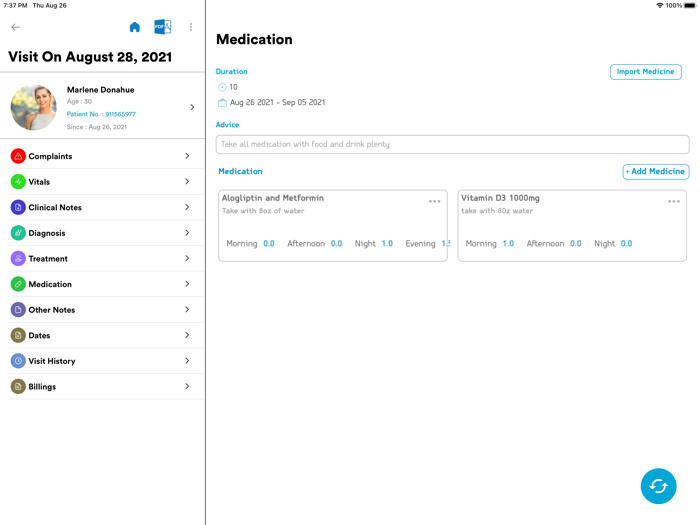Click the date range calendar icon

[222, 103]
